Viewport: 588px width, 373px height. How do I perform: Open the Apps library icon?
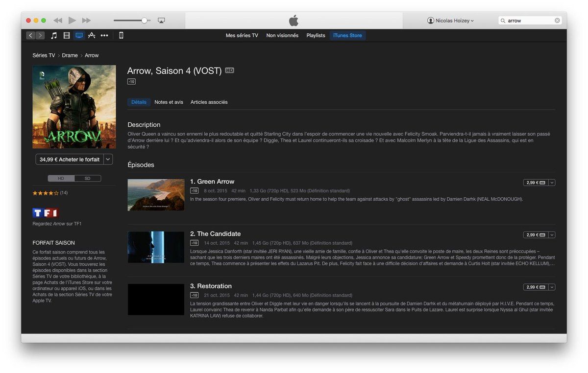92,35
